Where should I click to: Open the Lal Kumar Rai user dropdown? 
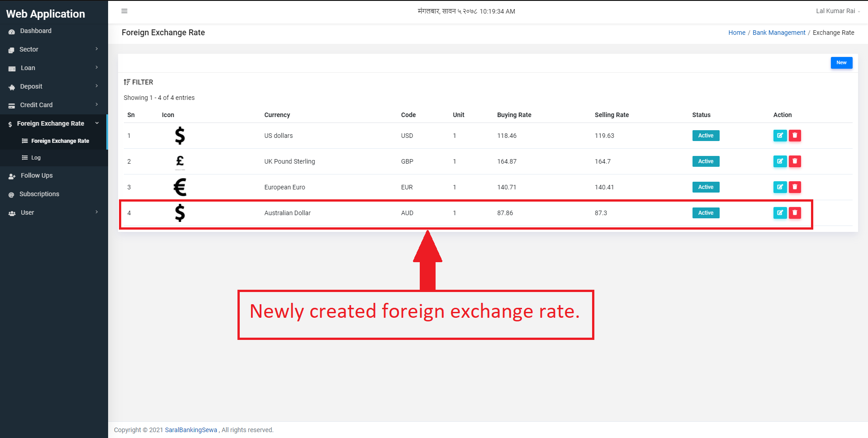(838, 11)
